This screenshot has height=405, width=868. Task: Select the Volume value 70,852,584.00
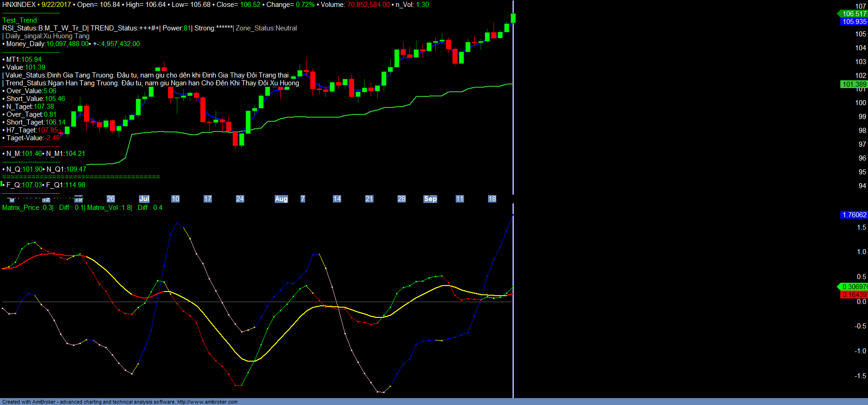click(x=368, y=5)
